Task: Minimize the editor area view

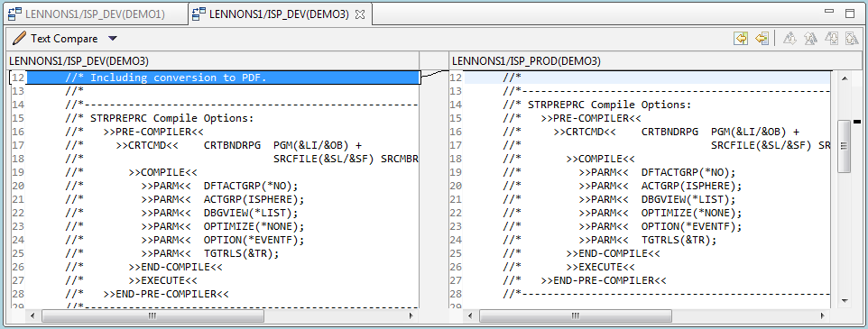Action: [828, 11]
